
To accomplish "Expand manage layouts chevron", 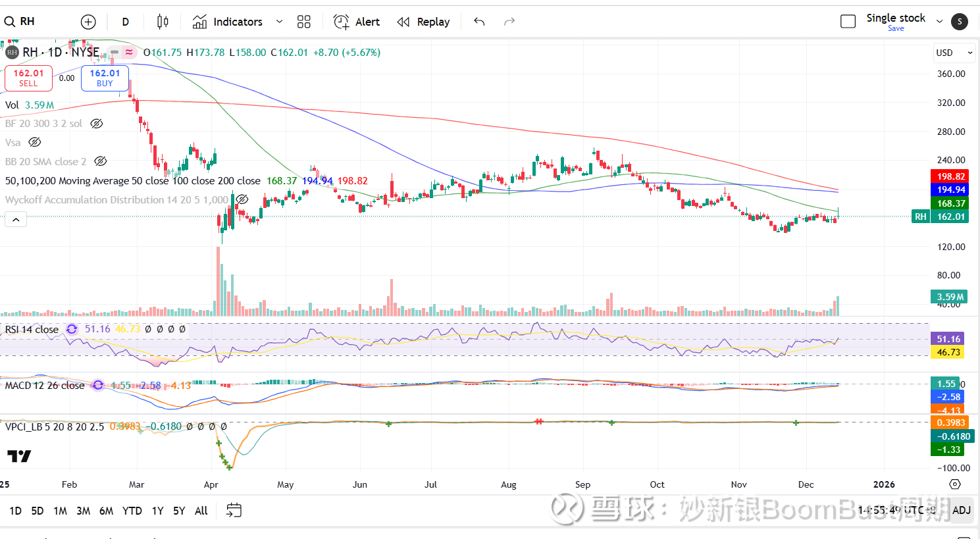I will click(x=939, y=22).
